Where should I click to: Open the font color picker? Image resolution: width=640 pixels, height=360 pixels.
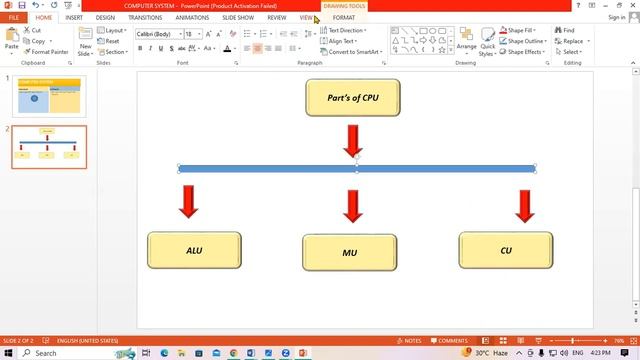tap(235, 49)
